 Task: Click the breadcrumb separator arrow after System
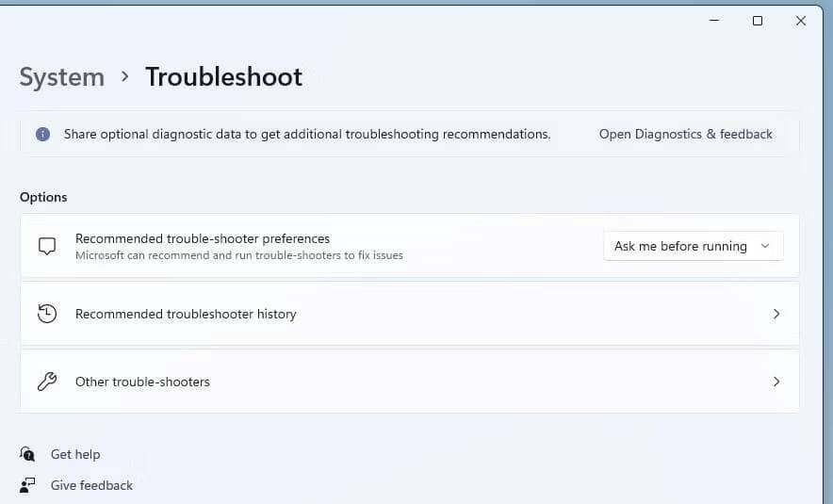pos(125,77)
